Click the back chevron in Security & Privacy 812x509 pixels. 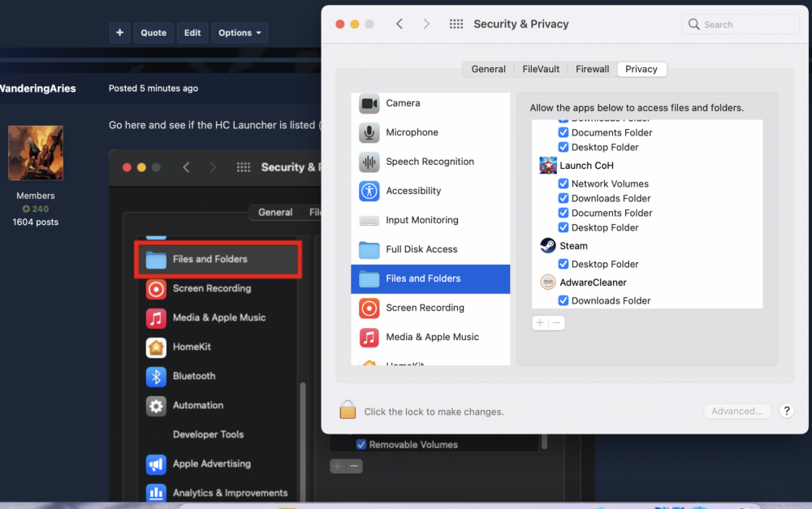(x=400, y=24)
